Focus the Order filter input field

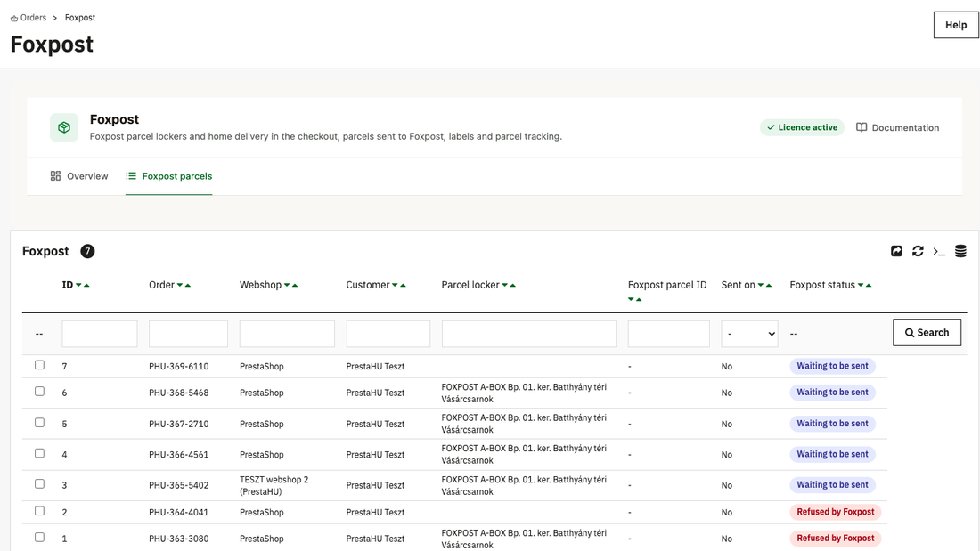[188, 334]
